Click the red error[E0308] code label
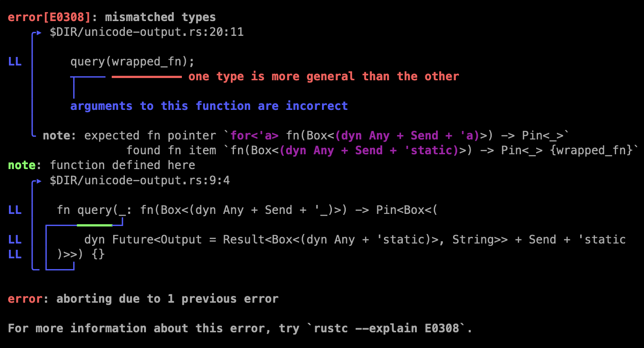This screenshot has width=644, height=348. [x=49, y=17]
